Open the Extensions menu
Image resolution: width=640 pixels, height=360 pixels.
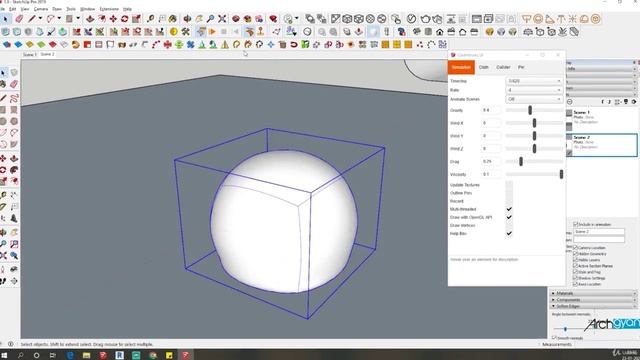(x=109, y=9)
